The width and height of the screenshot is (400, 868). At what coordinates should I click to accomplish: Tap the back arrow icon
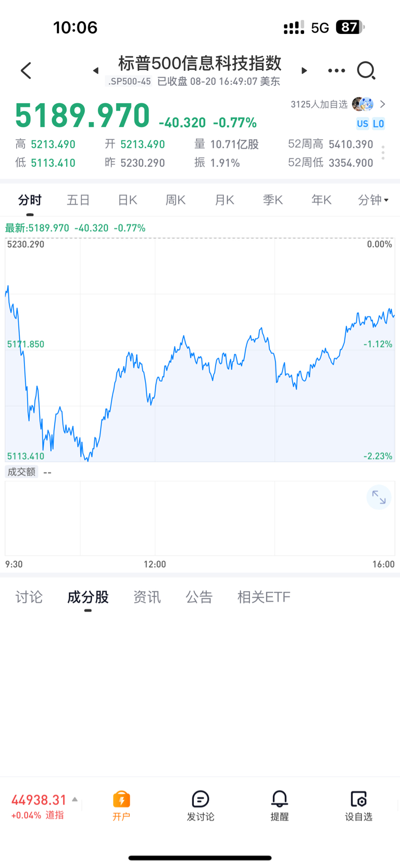tap(26, 70)
